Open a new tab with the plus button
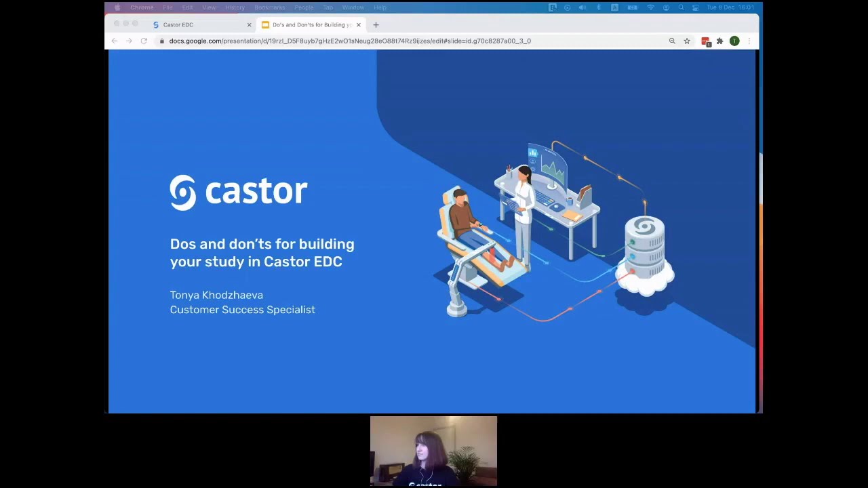 [x=376, y=25]
